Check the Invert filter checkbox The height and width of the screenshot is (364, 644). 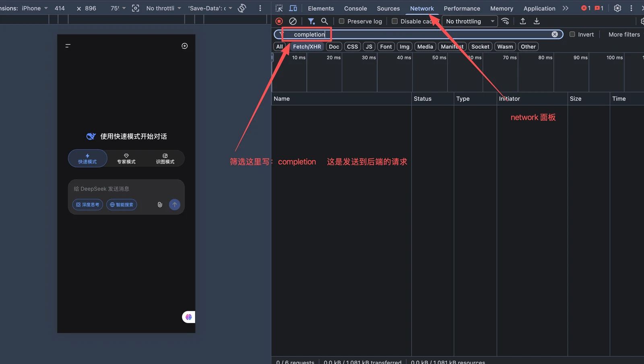tap(572, 34)
